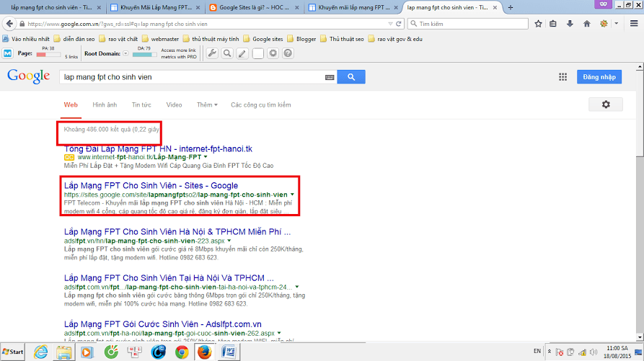Open Các công cụ tìm kiếm options
The width and height of the screenshot is (644, 361).
[261, 104]
